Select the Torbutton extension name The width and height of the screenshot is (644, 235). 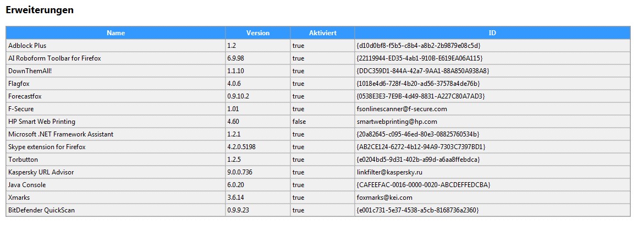coord(23,160)
